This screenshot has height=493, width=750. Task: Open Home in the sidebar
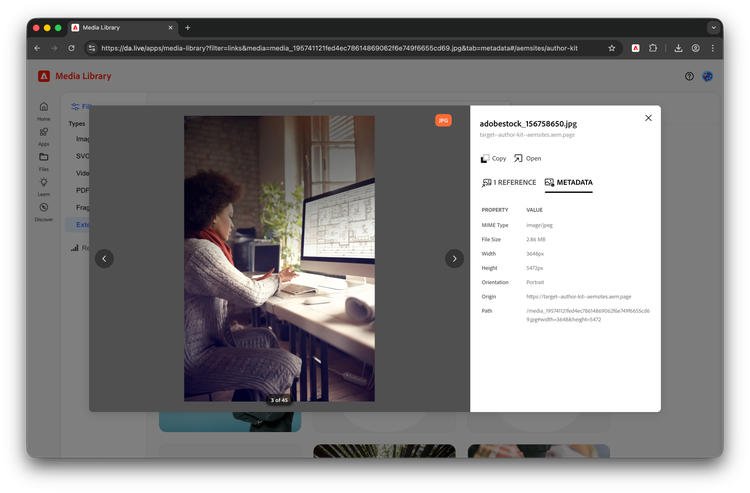coord(43,110)
